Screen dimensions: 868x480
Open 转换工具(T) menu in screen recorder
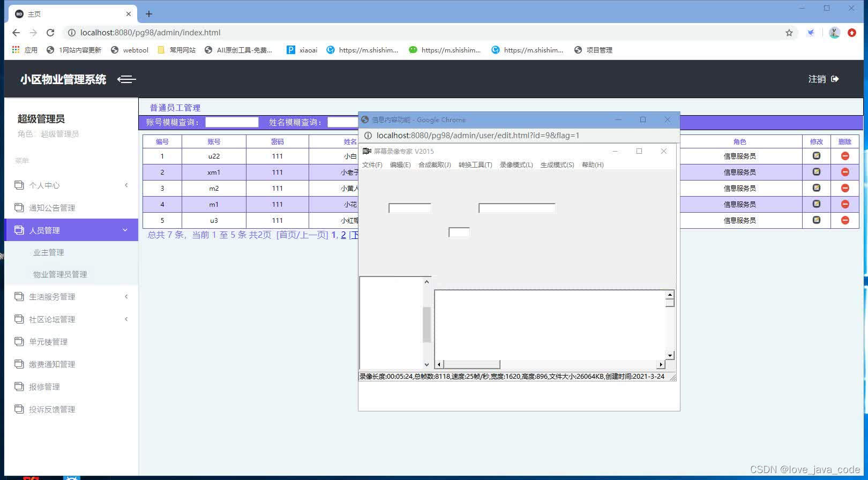[x=475, y=165]
